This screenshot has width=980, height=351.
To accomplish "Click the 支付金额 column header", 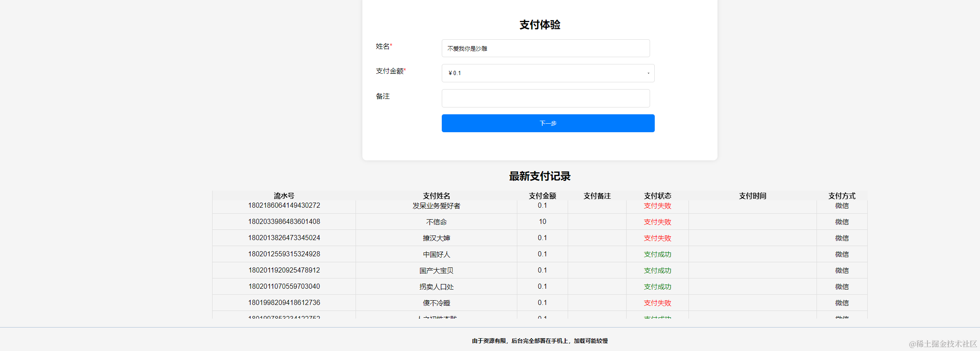I will [542, 196].
